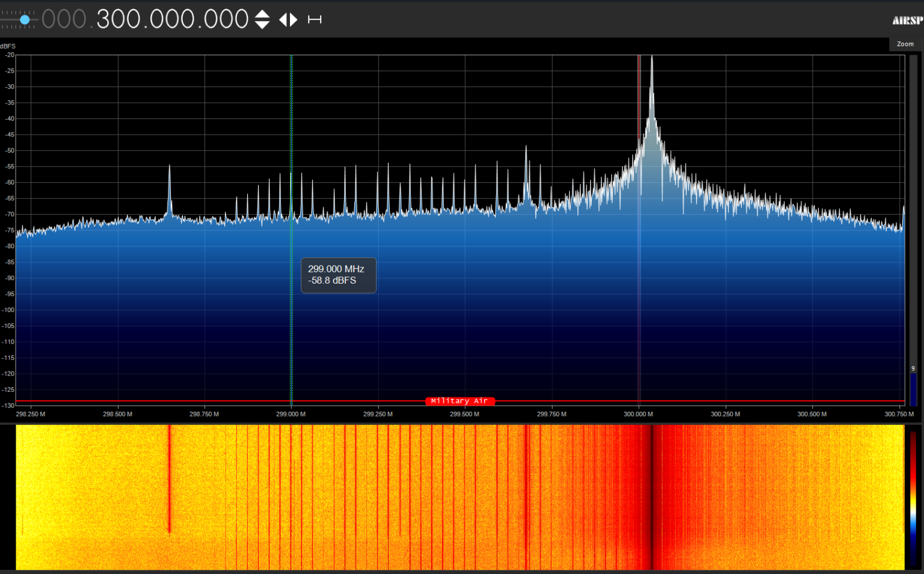Click the dimmed '000' GHz frequency digits
Image resolution: width=924 pixels, height=574 pixels.
pos(64,20)
